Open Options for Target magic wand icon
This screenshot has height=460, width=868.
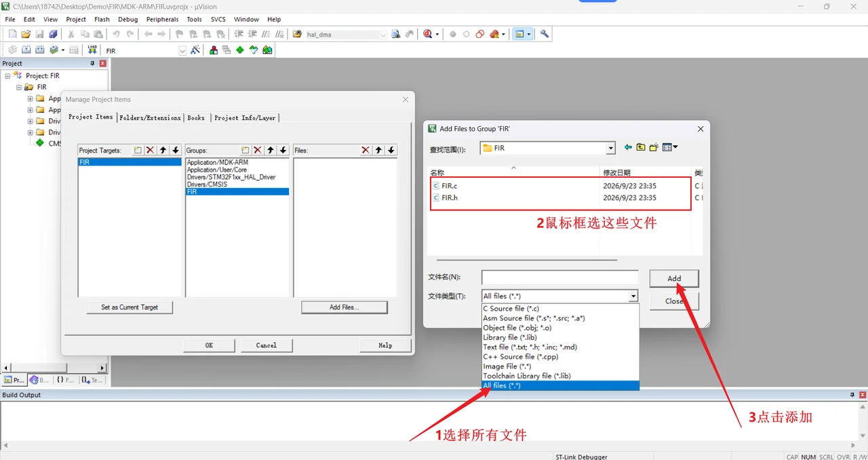195,50
